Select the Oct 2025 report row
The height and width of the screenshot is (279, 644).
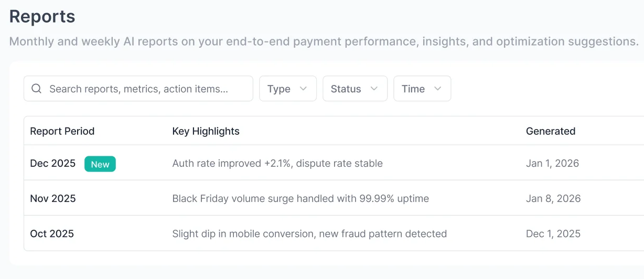coord(52,233)
